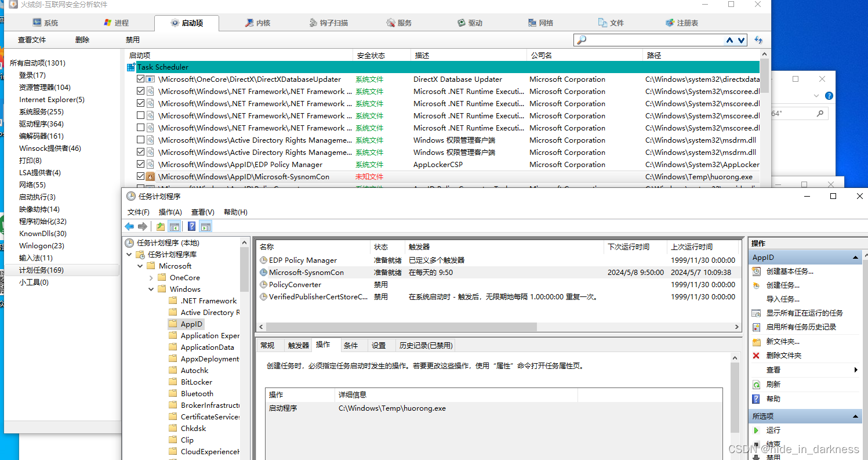Click the AppID folder icon in the tree
This screenshot has width=868, height=460.
click(173, 324)
